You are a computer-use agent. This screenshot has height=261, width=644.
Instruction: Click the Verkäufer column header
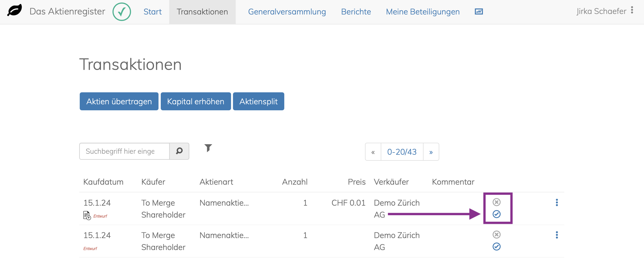click(391, 182)
